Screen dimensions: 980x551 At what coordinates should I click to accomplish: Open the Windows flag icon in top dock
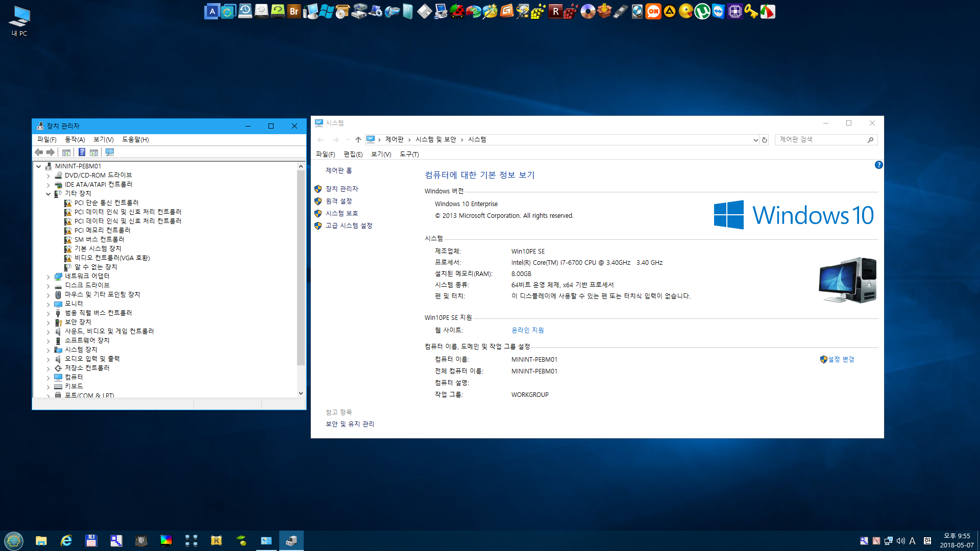326,11
